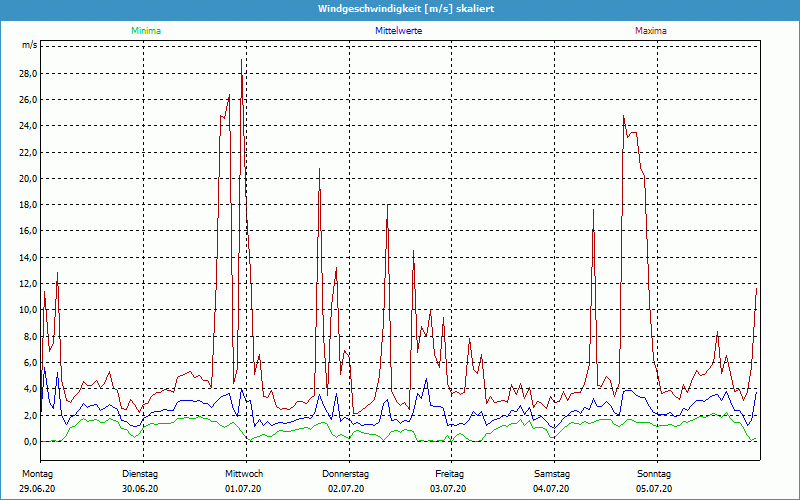Click the green Minima legend label
This screenshot has height=500, width=800.
click(x=146, y=31)
